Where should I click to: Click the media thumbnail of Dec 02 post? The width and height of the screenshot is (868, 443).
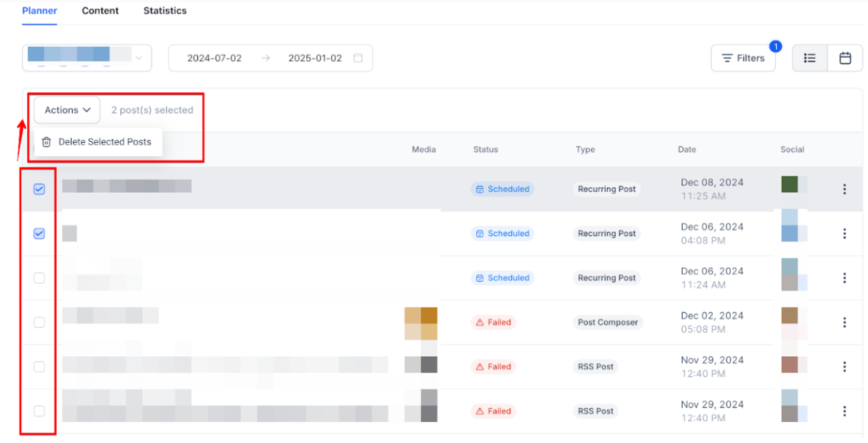(420, 323)
